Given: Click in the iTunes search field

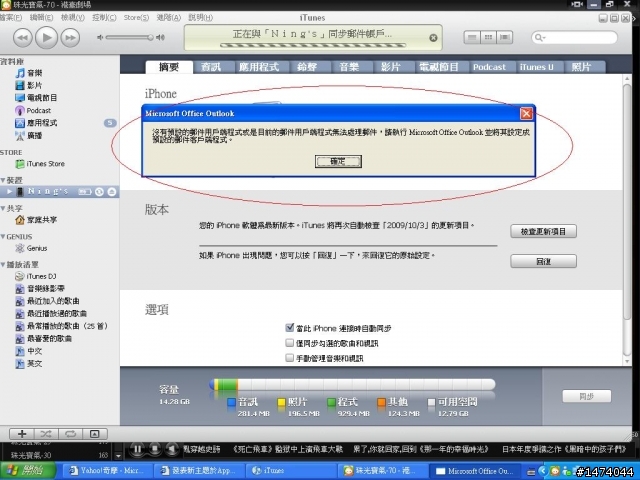Looking at the screenshot, I should point(575,38).
